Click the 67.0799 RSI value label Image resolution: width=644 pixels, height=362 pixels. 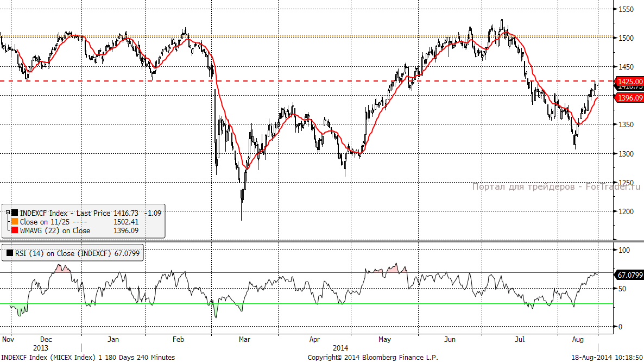pyautogui.click(x=630, y=275)
